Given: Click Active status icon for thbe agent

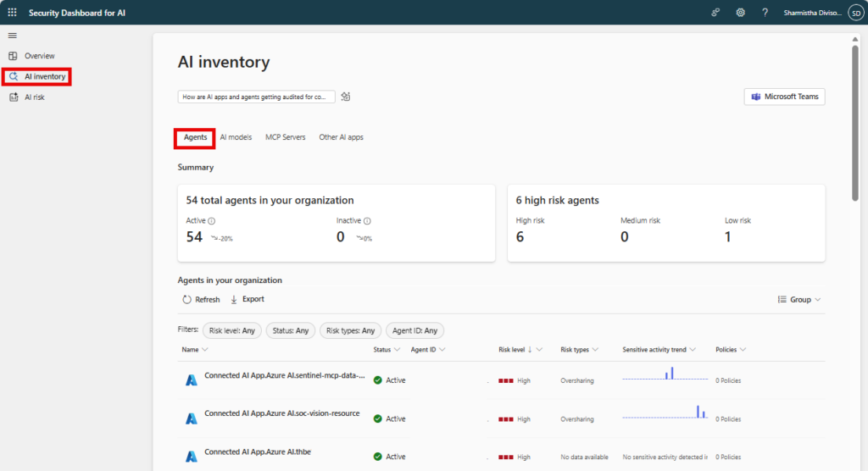Looking at the screenshot, I should [377, 457].
